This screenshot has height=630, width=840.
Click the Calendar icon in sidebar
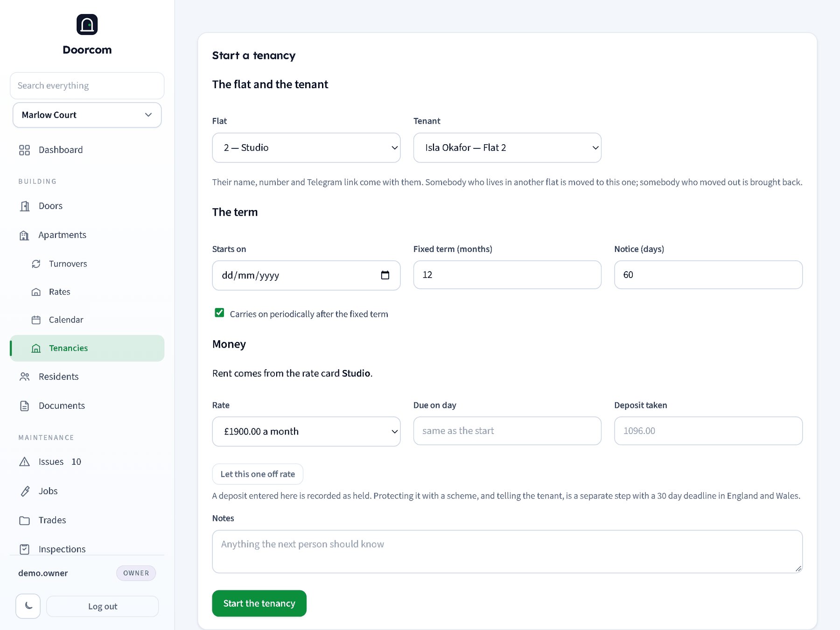point(36,320)
